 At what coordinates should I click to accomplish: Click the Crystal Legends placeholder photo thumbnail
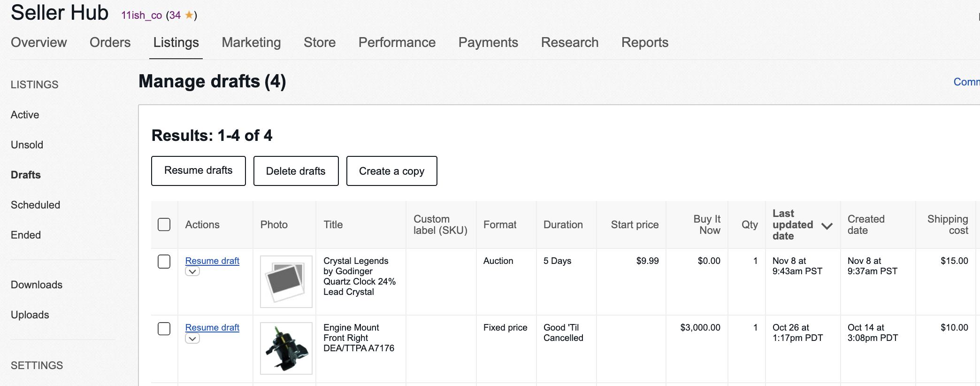point(286,282)
